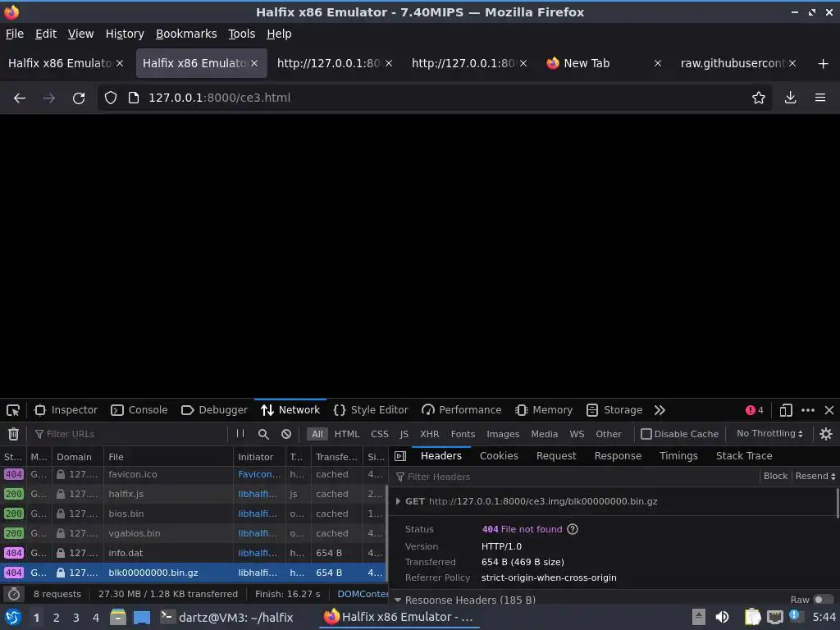The height and width of the screenshot is (630, 840).
Task: Open the application launcher menu in taskbar
Action: point(13,617)
